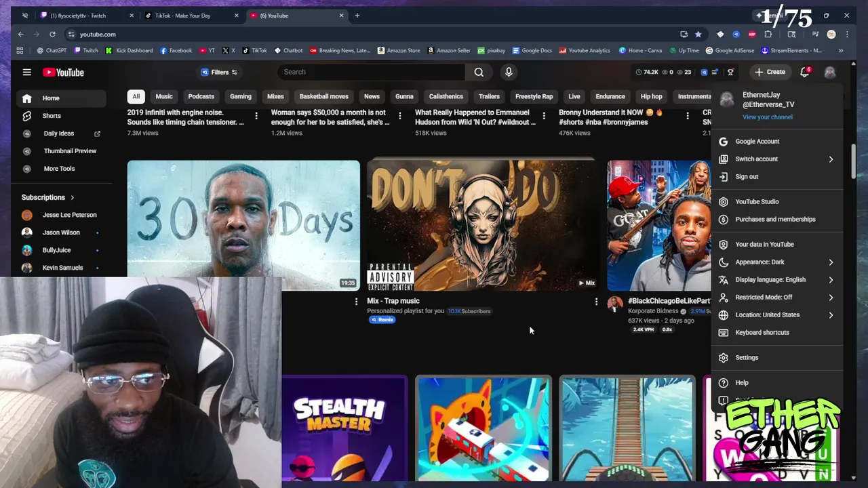Activate voice search microphone
The height and width of the screenshot is (488, 868).
[509, 72]
